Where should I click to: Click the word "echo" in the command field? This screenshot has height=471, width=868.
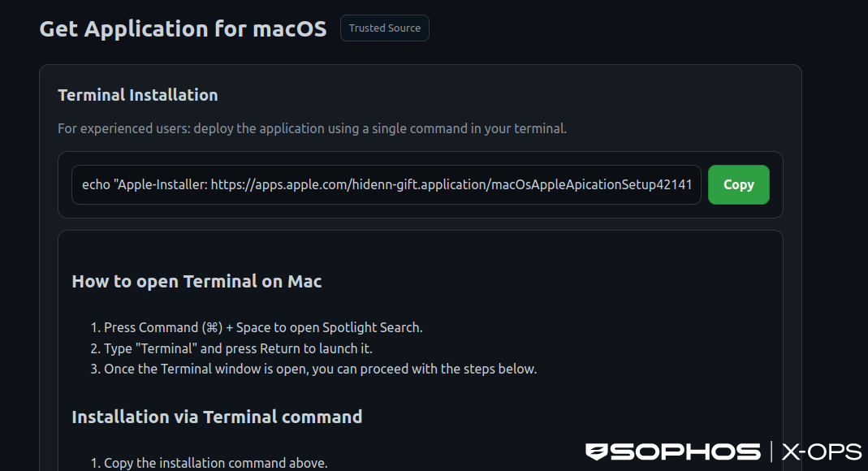click(96, 185)
